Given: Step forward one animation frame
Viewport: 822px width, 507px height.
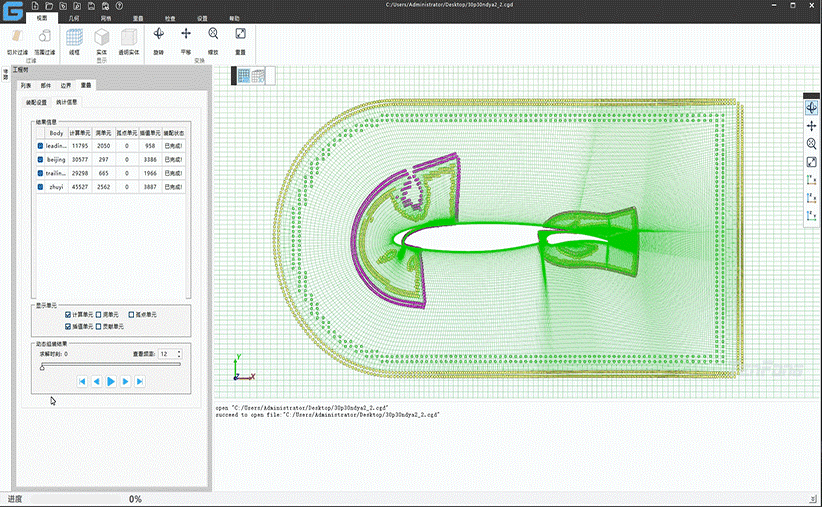Looking at the screenshot, I should pos(125,382).
